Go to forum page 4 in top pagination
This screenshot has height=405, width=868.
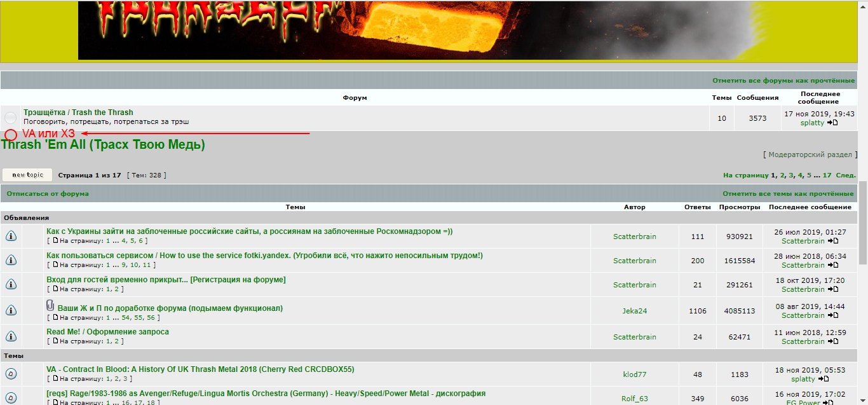(x=800, y=175)
